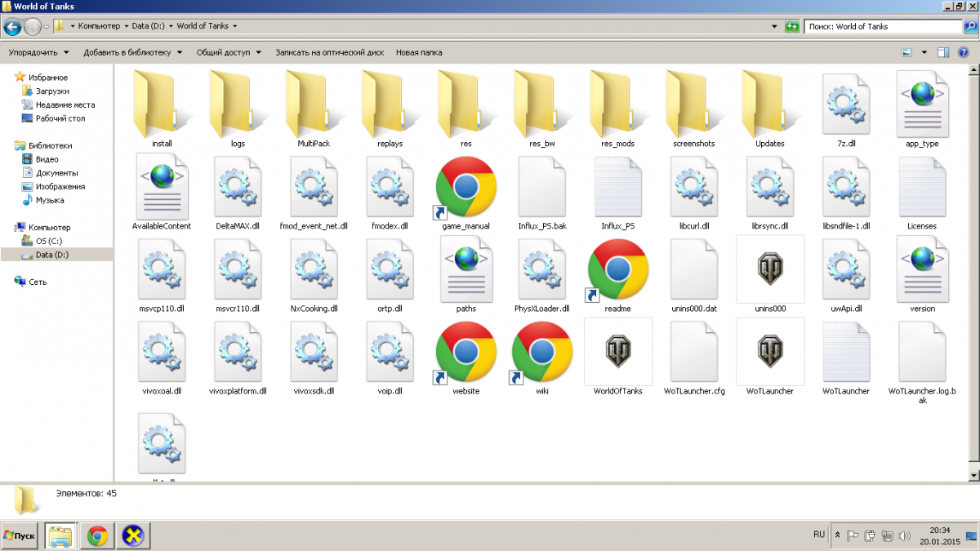Click the search field for World of Tanks

coord(882,26)
